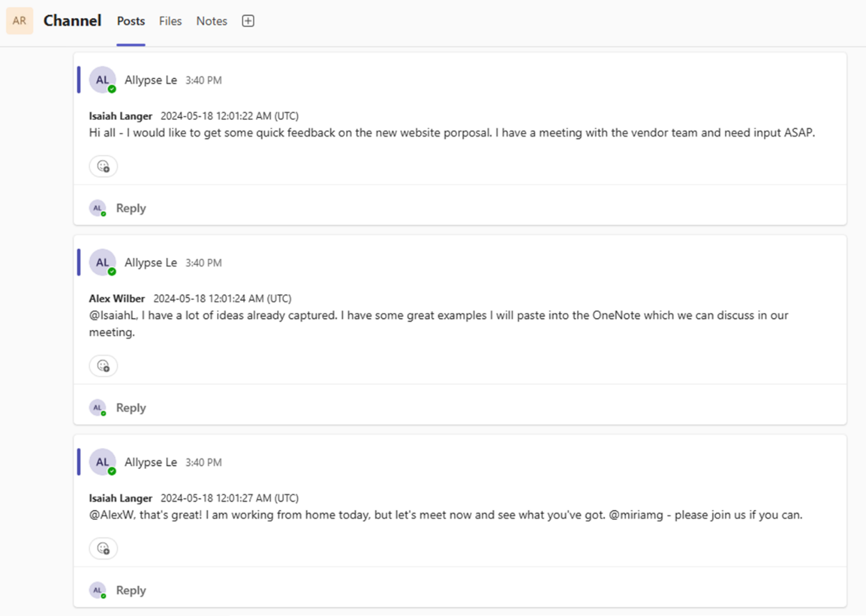
Task: Open the Notes tab
Action: tap(211, 21)
